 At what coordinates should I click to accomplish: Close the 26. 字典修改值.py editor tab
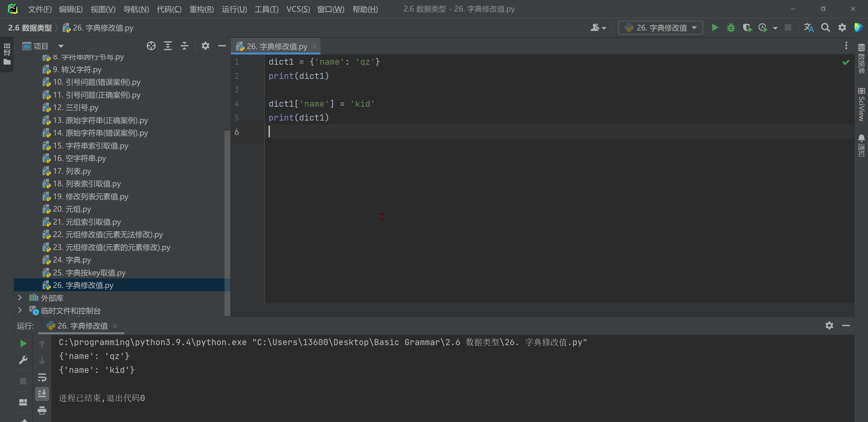coord(315,46)
